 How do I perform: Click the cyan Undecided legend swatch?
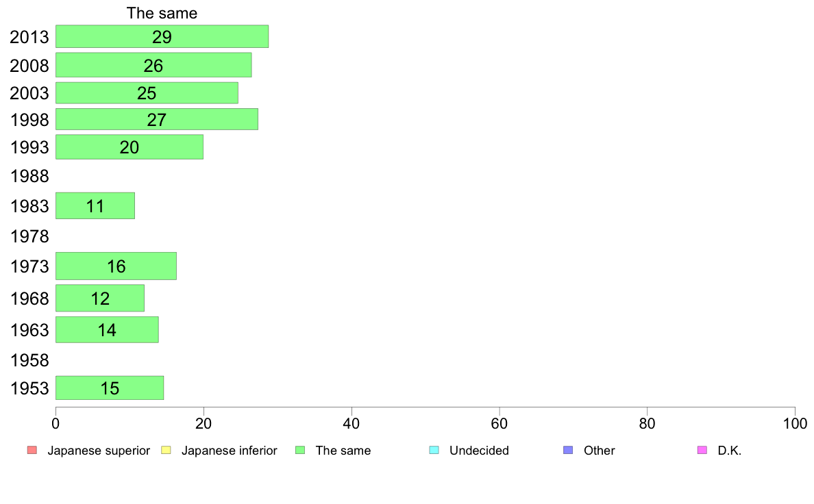[434, 450]
